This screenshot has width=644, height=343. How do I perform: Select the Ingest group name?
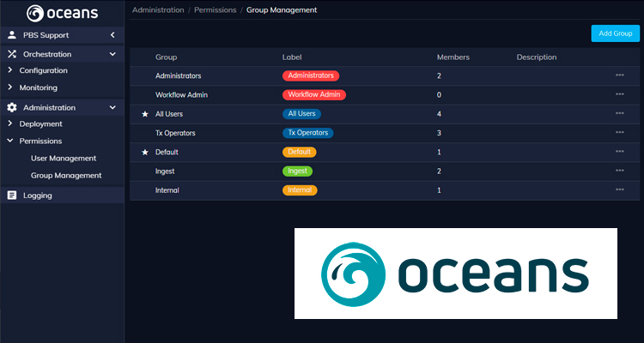coord(165,171)
